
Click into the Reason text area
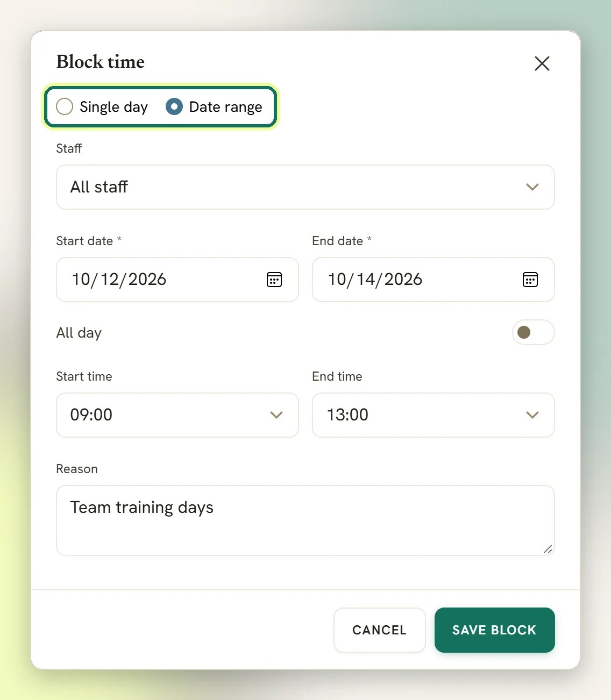[305, 520]
